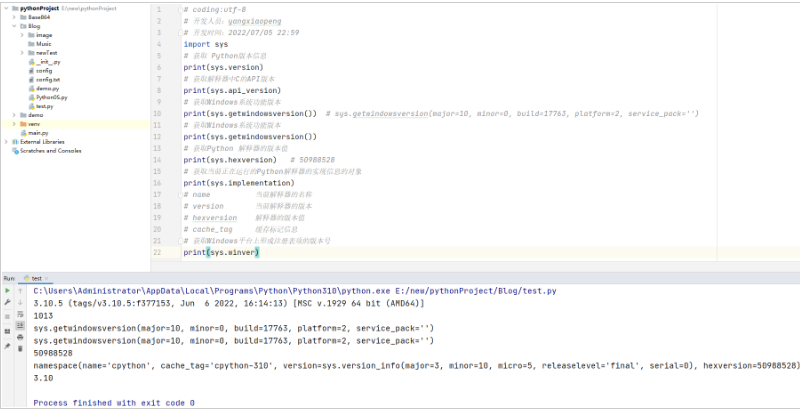Select main.py in project tree
The height and width of the screenshot is (410, 800).
pyautogui.click(x=37, y=133)
